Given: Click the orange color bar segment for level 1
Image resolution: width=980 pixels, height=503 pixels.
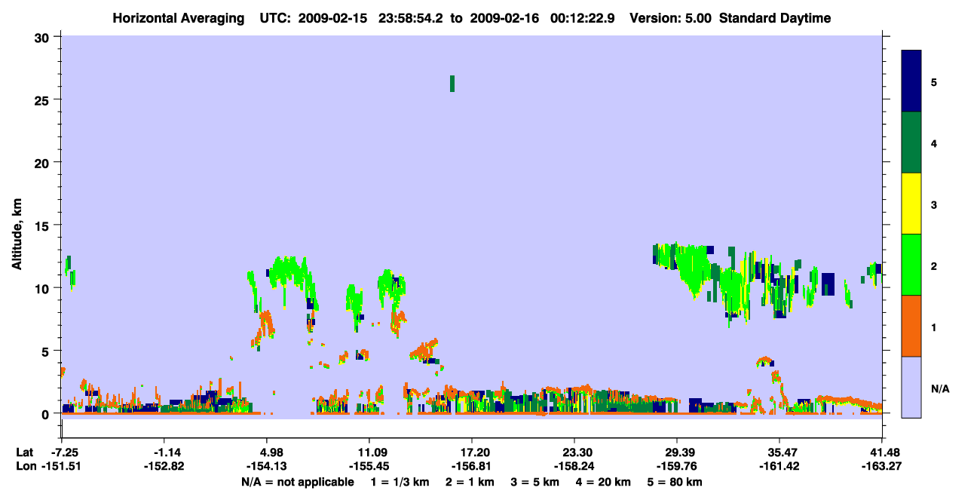Looking at the screenshot, I should click(x=911, y=326).
